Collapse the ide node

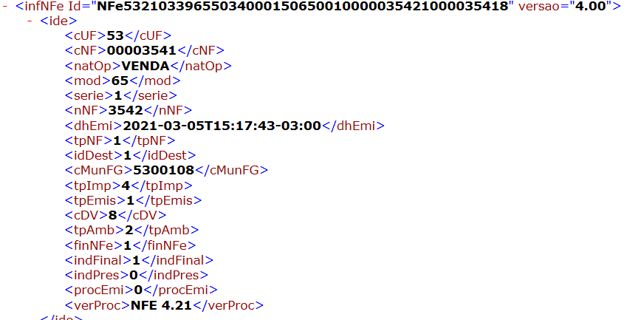pyautogui.click(x=30, y=21)
